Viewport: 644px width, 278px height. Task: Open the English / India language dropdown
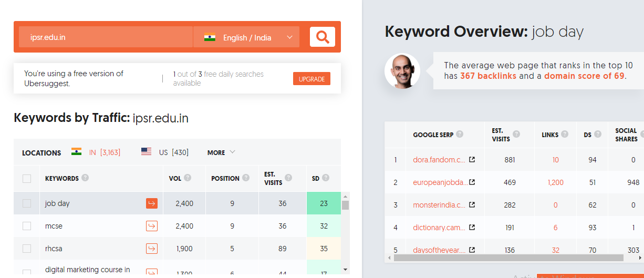coord(246,37)
